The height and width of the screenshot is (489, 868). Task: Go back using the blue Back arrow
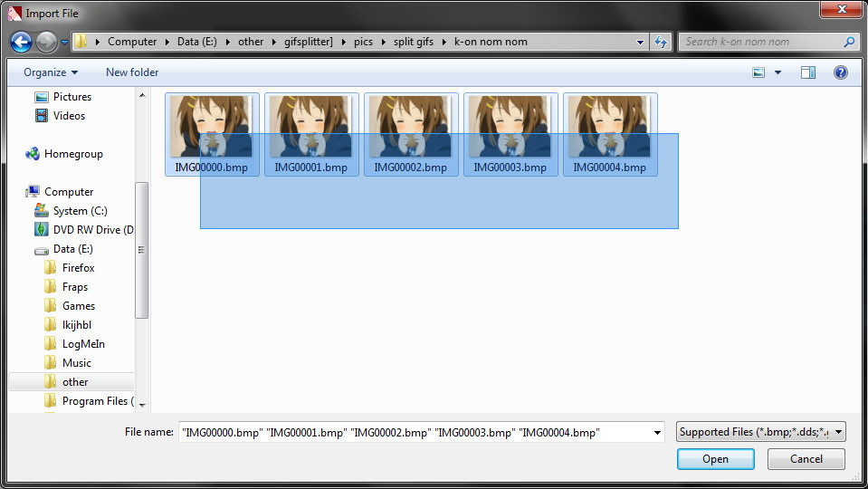[21, 42]
